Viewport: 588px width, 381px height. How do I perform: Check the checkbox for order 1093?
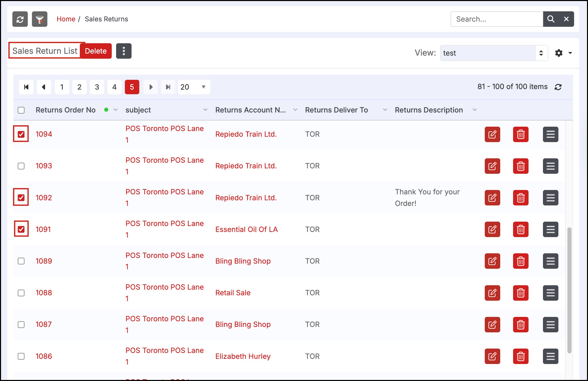coord(21,166)
